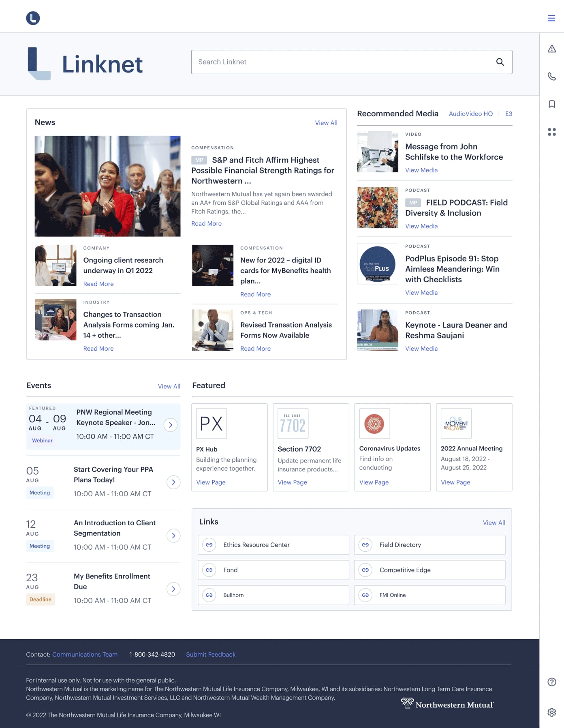Read More on Ongoing client research
Screen dimensions: 564x728
tap(98, 284)
